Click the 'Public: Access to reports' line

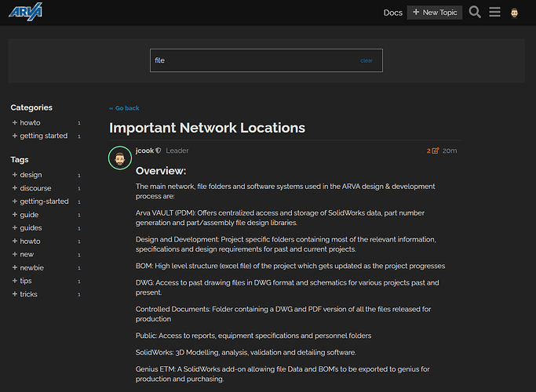click(253, 336)
